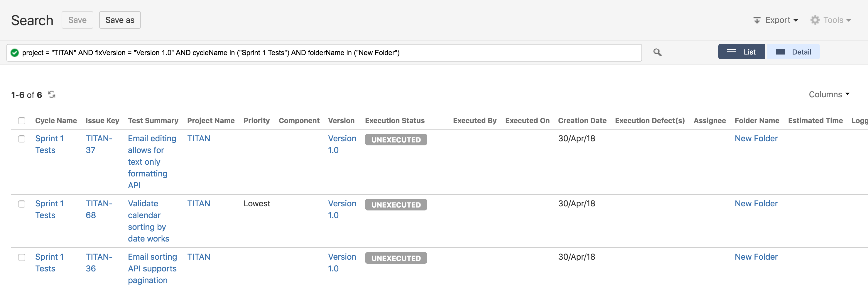Open the New Folder link

tap(756, 138)
